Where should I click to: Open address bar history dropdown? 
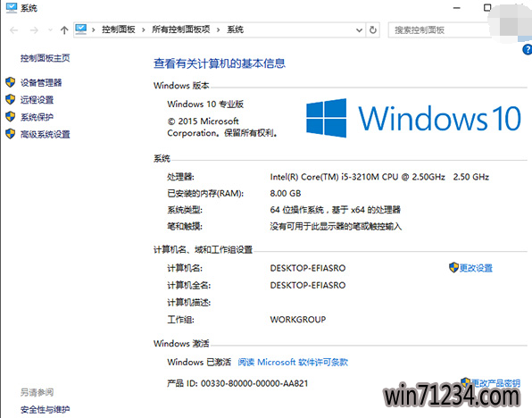coord(359,30)
